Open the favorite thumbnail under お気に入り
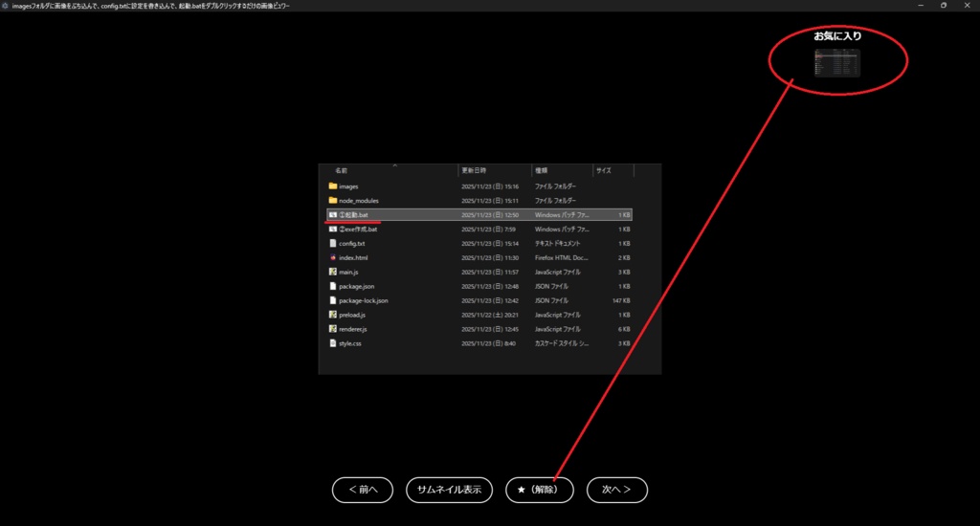Viewport: 980px width, 526px height. coord(836,63)
